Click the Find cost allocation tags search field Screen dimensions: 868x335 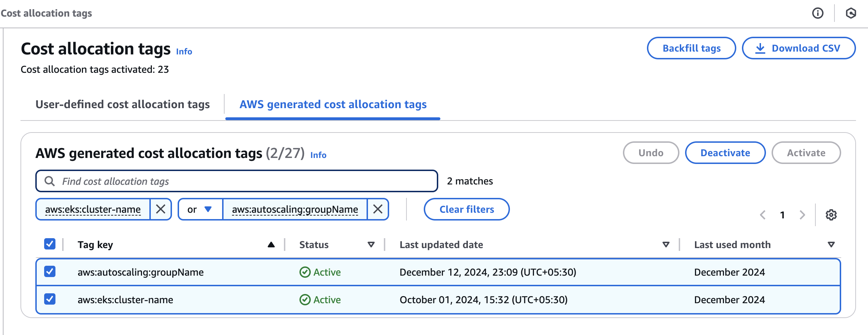point(237,181)
